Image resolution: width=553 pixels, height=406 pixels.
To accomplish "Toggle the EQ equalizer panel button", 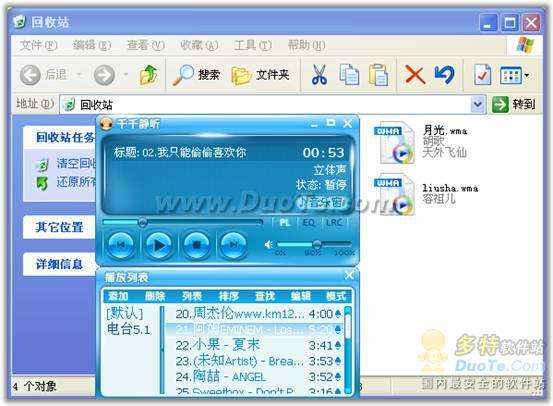I will [309, 223].
